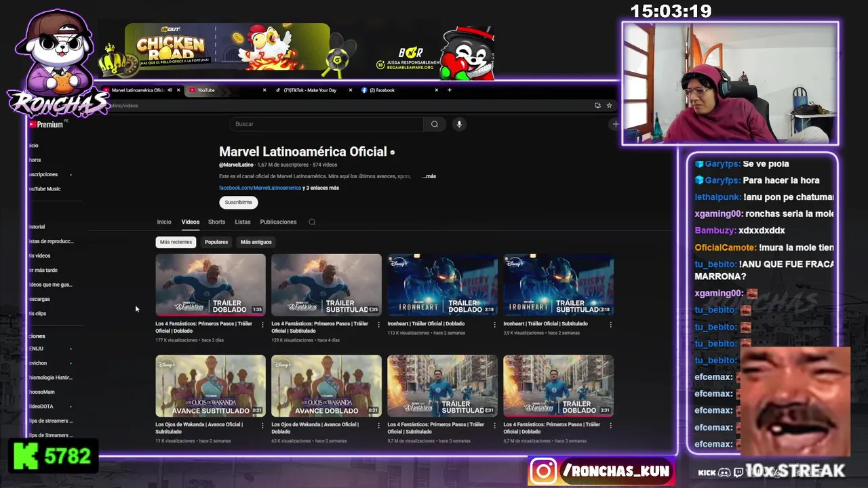Open options for Los 4 Fantásticos Subtitulado 2:31
The height and width of the screenshot is (488, 868).
(x=494, y=426)
